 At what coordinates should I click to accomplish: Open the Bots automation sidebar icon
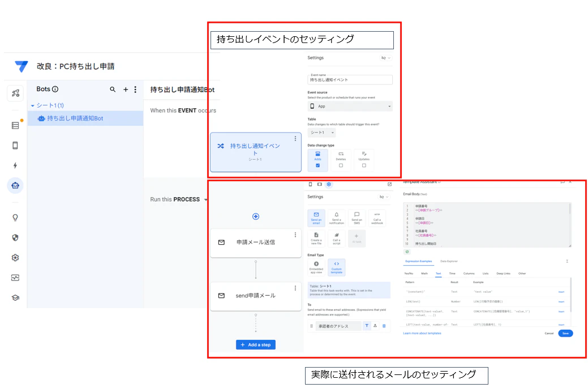(15, 186)
